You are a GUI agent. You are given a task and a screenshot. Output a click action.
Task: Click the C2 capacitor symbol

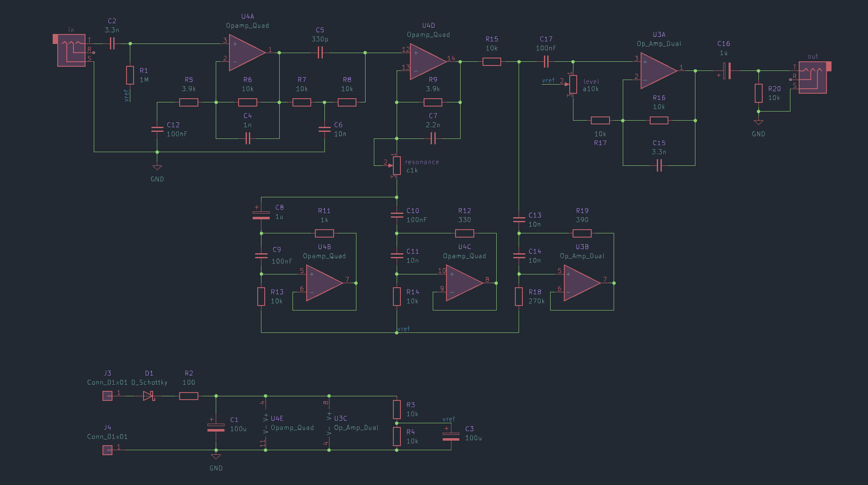[112, 44]
